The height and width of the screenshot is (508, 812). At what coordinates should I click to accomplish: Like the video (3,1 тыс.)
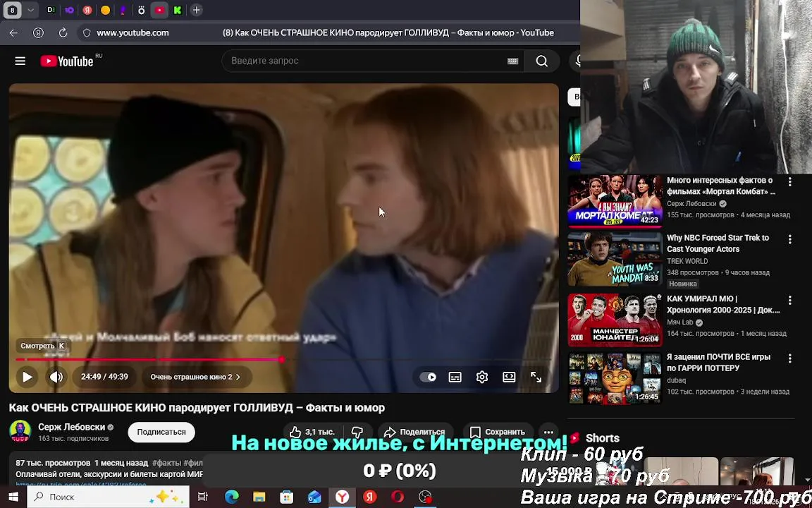coord(312,432)
